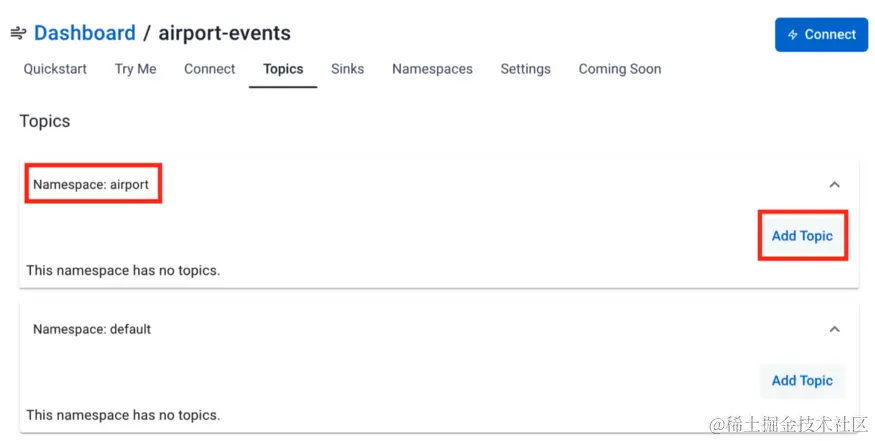Select the Topics tab
Image resolution: width=875 pixels, height=441 pixels.
tap(283, 69)
